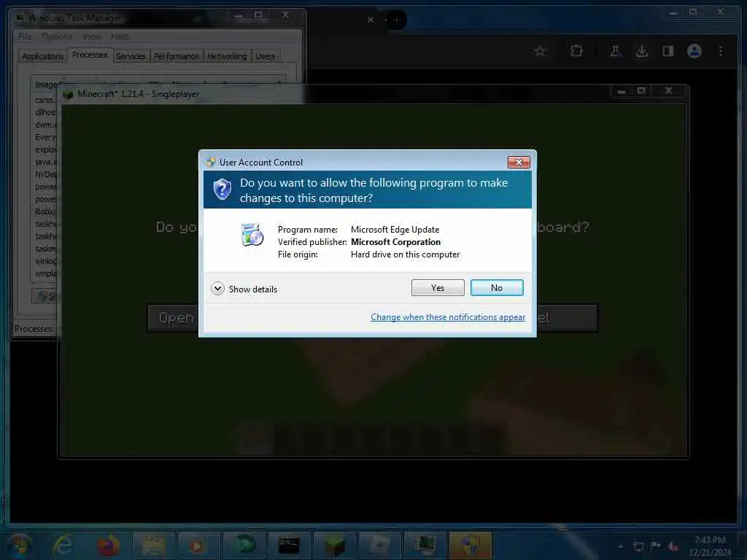Screen dimensions: 747x560
Task: Click No in the User Account Control dialog
Action: [x=496, y=287]
